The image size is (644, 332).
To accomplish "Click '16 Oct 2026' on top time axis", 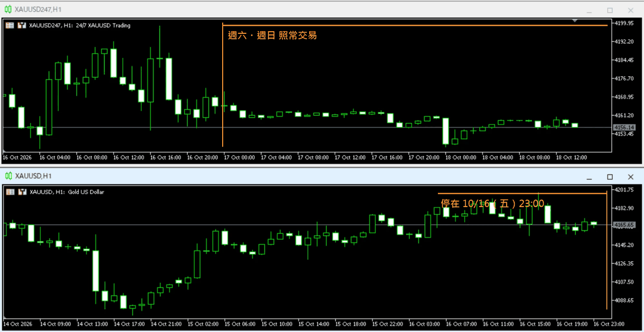I will click(17, 158).
